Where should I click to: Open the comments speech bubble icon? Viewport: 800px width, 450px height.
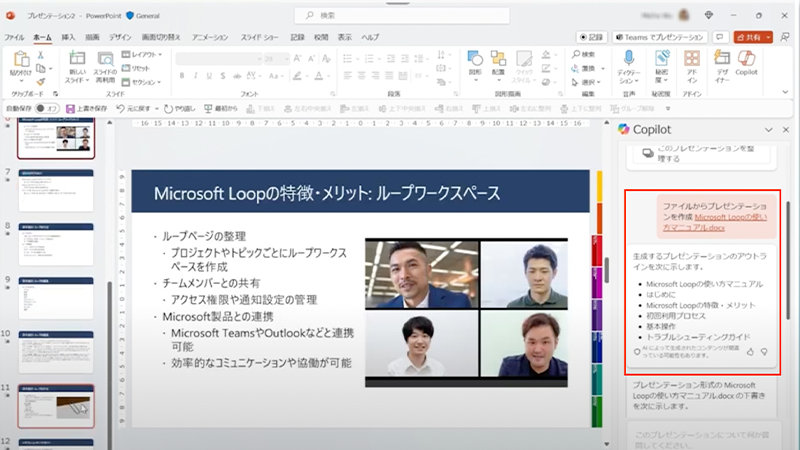pos(721,36)
